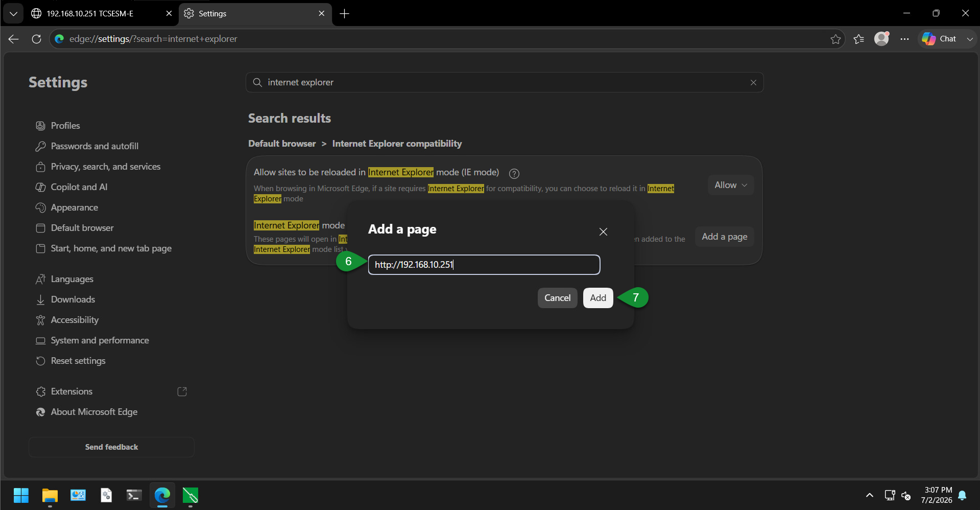This screenshot has width=980, height=510.
Task: Open the profile avatar menu
Action: click(x=882, y=39)
